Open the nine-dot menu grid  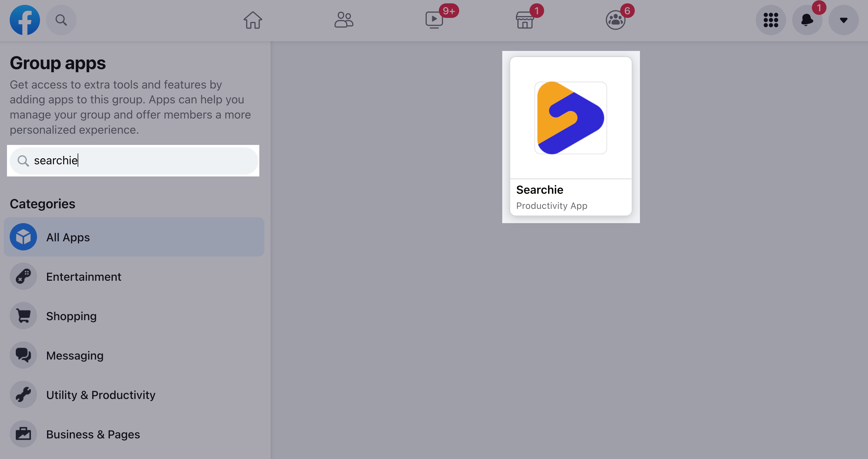pyautogui.click(x=771, y=20)
